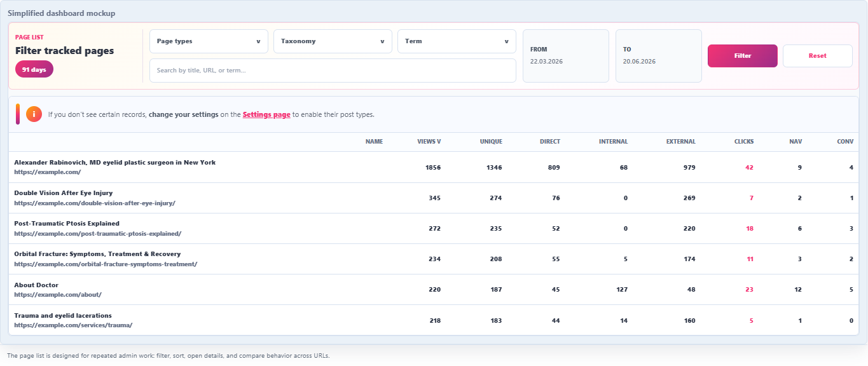Select external value 979
The image size is (868, 366).
pyautogui.click(x=690, y=168)
